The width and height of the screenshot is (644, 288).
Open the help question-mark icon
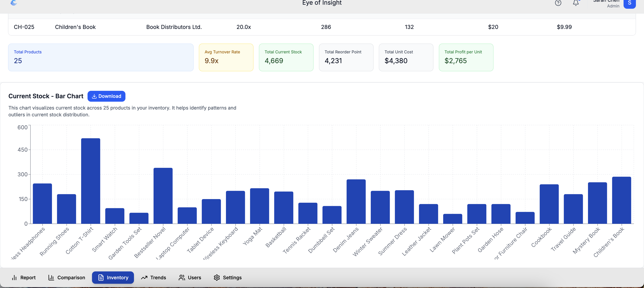[x=558, y=3]
